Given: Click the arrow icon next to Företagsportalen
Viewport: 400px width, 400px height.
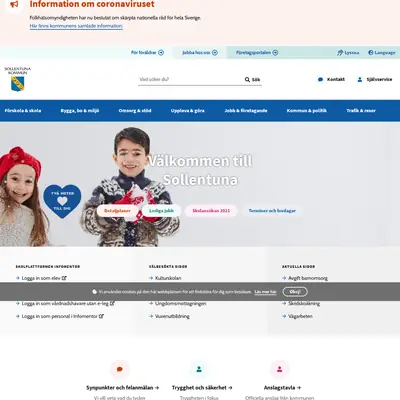Looking at the screenshot, I should (275, 52).
